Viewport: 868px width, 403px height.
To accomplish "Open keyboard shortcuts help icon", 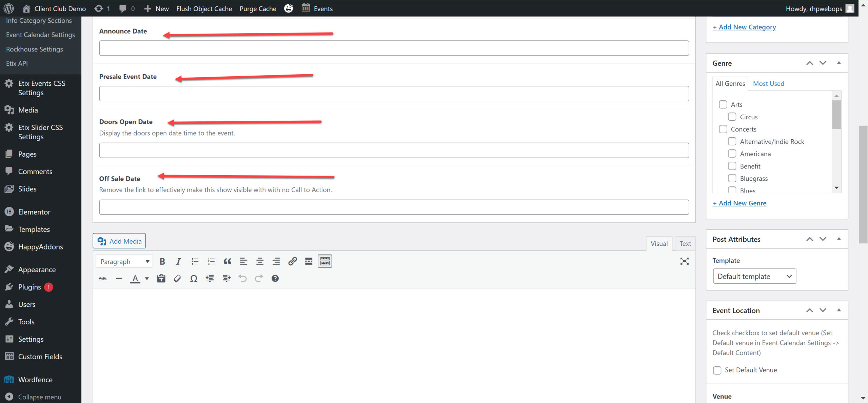I will (275, 279).
